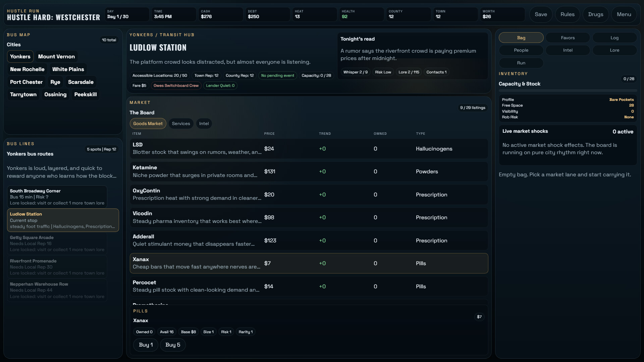The height and width of the screenshot is (362, 644).
Task: Select White Plains on the bus map
Action: click(68, 69)
